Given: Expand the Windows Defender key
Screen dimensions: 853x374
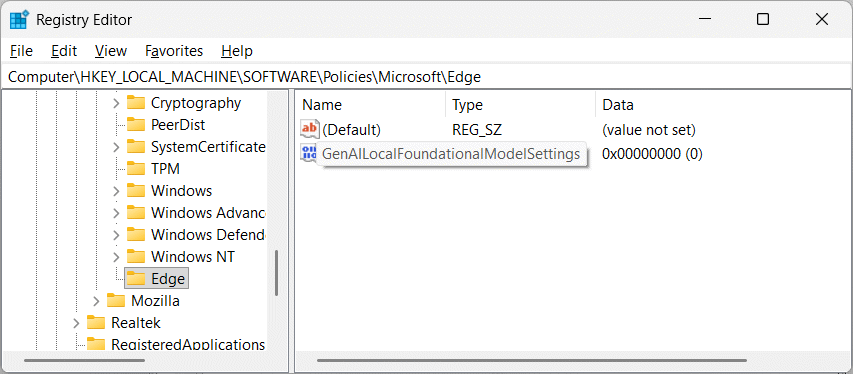Looking at the screenshot, I should (116, 235).
